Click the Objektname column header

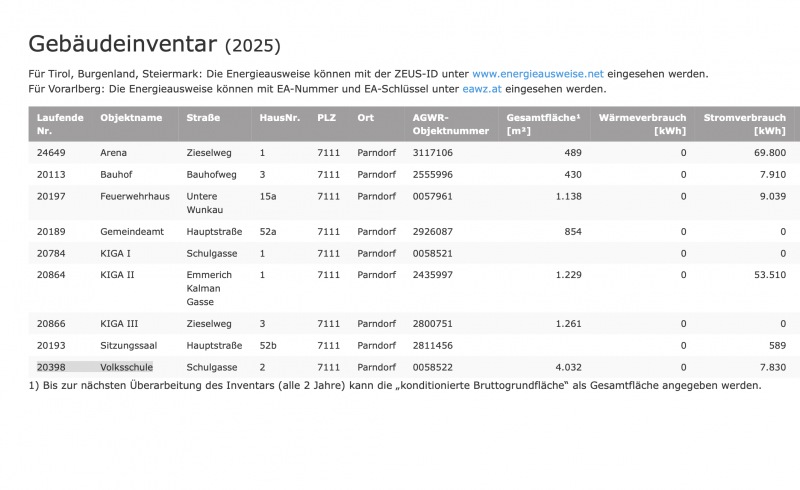click(131, 118)
